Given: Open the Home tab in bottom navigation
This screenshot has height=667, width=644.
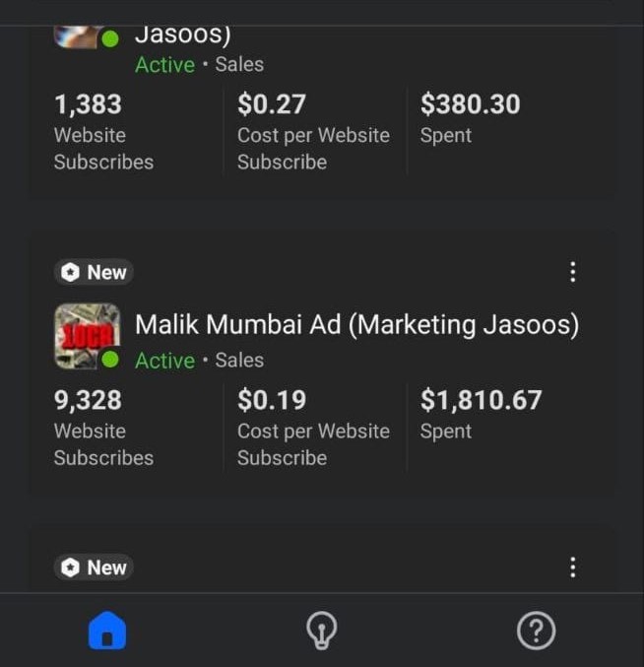Looking at the screenshot, I should [107, 631].
